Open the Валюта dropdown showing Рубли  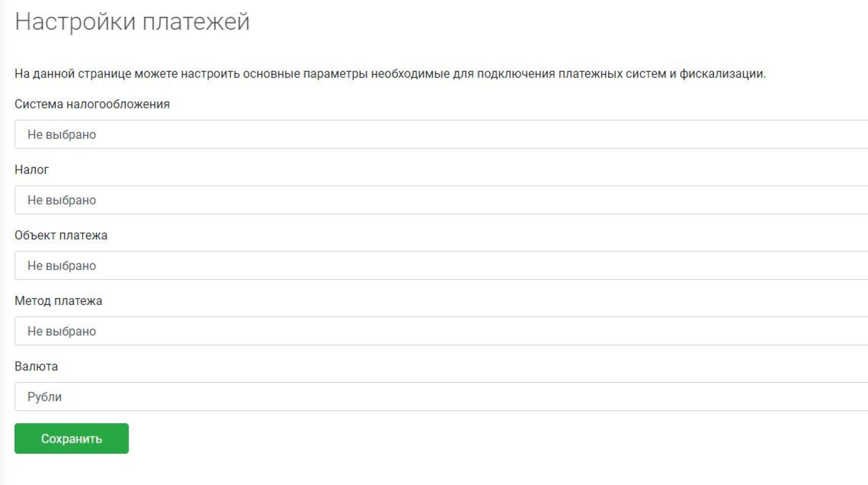(440, 396)
